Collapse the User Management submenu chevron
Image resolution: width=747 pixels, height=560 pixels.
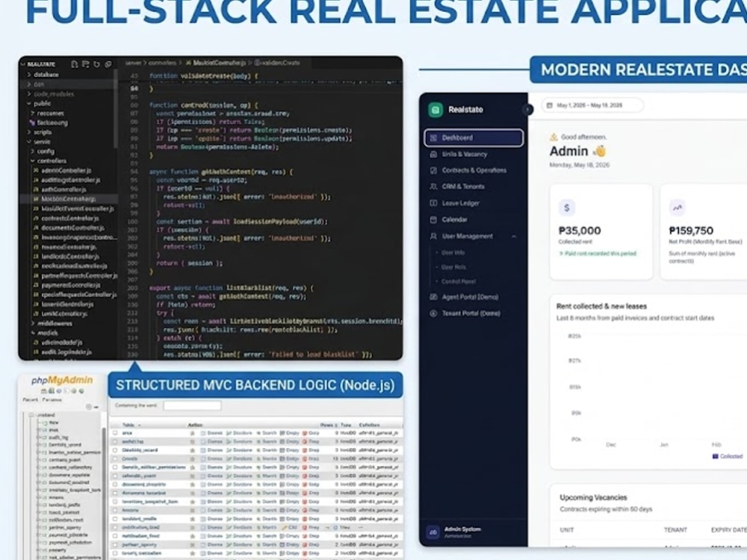514,236
